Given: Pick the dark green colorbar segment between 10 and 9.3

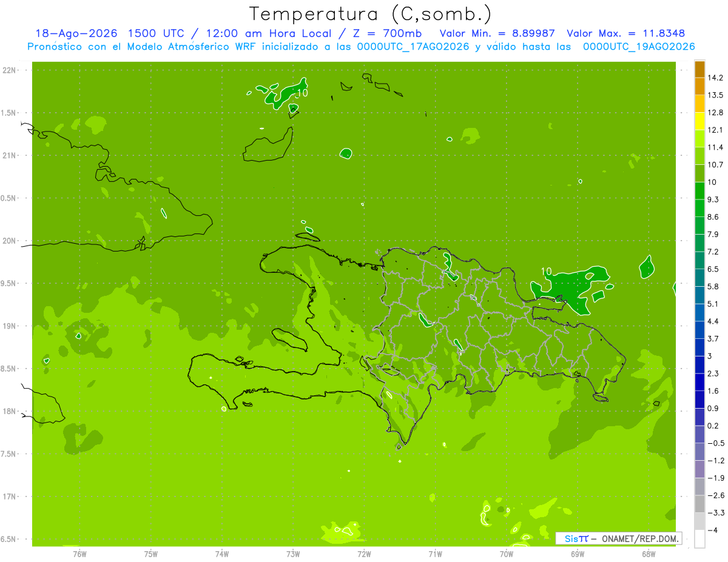Looking at the screenshot, I should (x=699, y=191).
